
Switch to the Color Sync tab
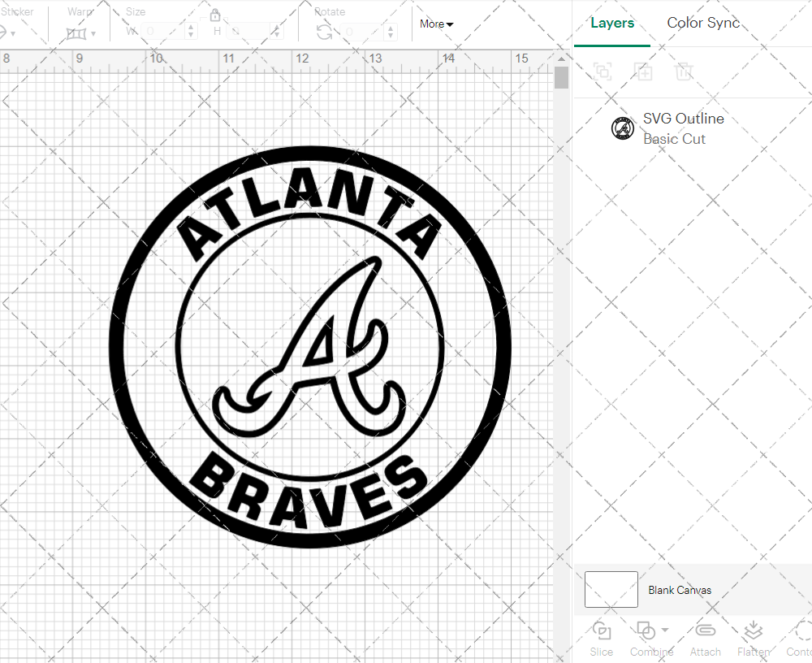(x=703, y=23)
